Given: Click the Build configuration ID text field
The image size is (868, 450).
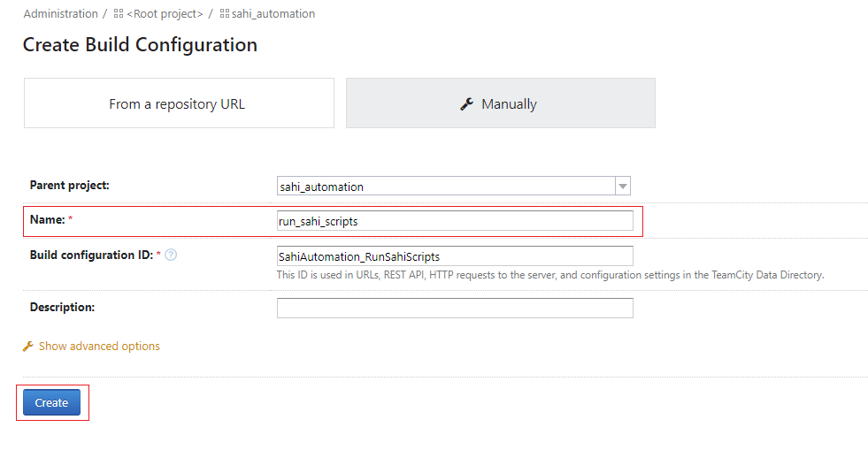Looking at the screenshot, I should 455,256.
